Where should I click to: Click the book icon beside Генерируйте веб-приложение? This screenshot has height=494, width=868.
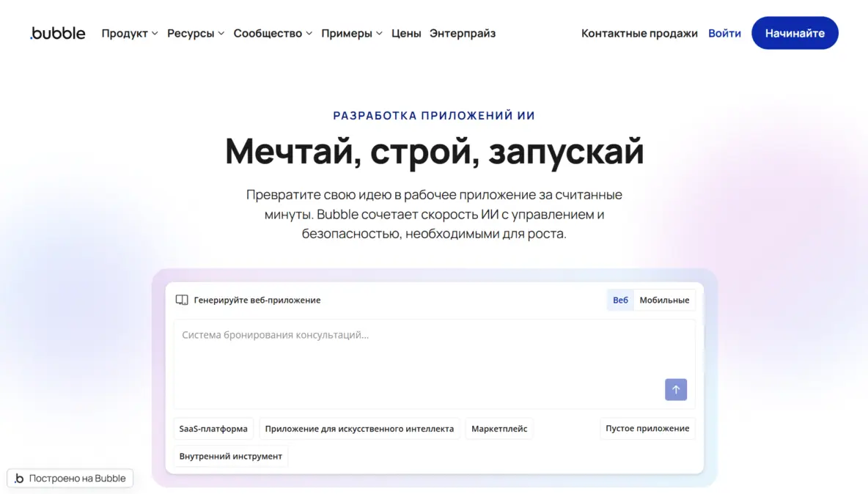tap(182, 300)
